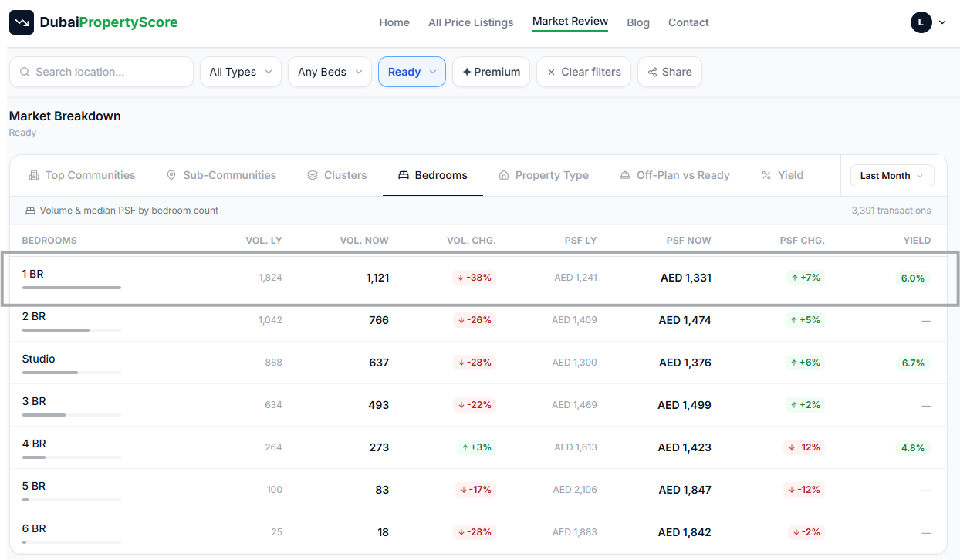Click the Sub-Communities pin icon
Image resolution: width=960 pixels, height=560 pixels.
click(171, 175)
